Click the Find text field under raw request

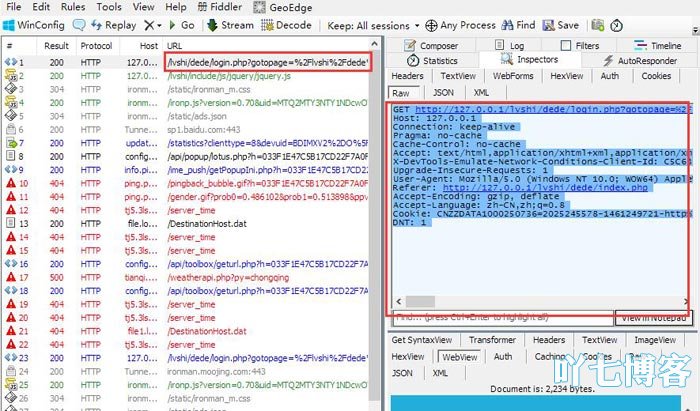pyautogui.click(x=503, y=318)
